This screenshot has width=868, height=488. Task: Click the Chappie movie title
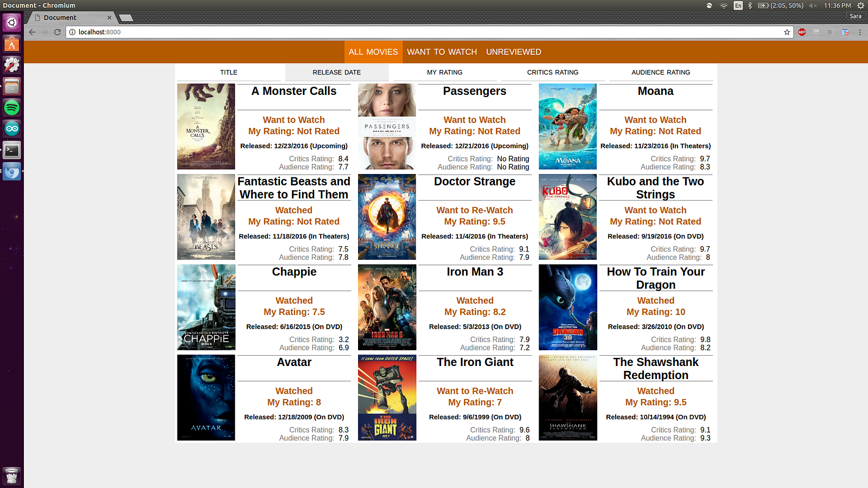pyautogui.click(x=294, y=272)
